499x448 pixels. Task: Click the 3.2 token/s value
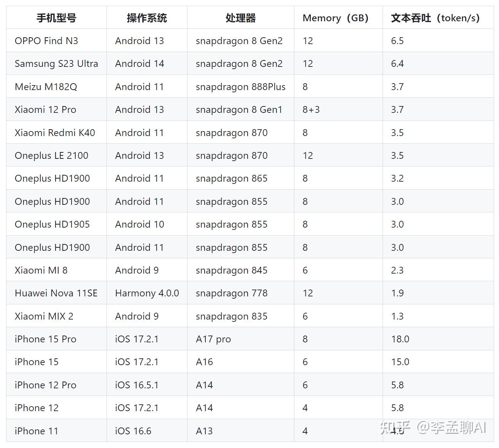[397, 178]
